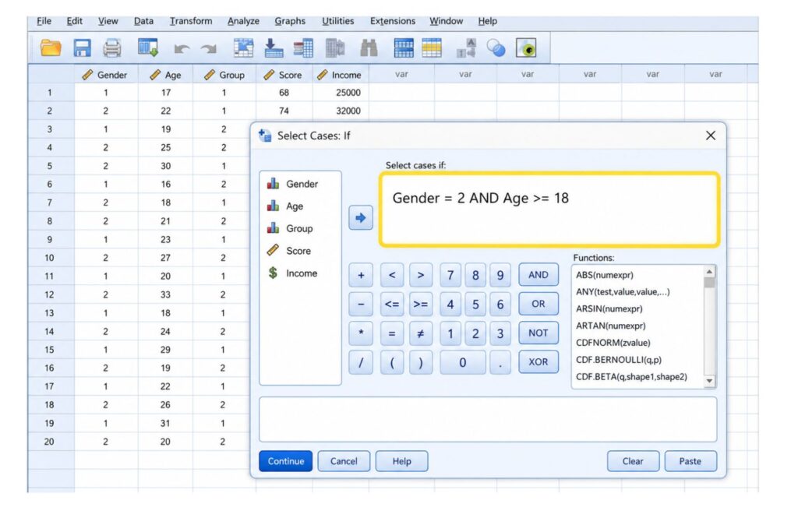Click the Go to case toolbar icon
Screen dimensions: 798x532
click(x=243, y=48)
